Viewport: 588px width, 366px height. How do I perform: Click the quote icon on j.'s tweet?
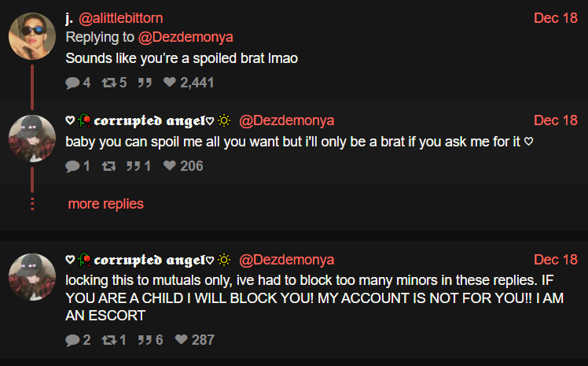click(x=145, y=82)
